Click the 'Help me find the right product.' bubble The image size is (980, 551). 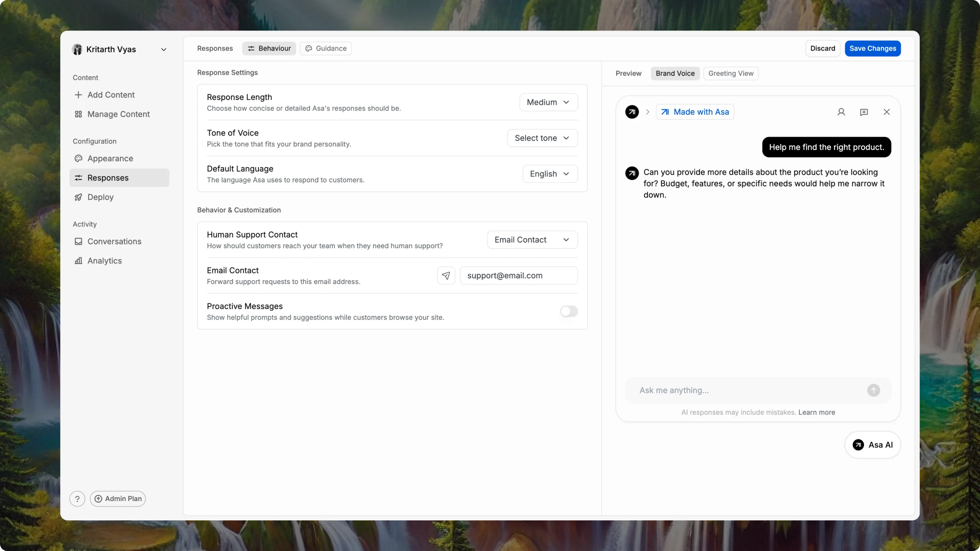[x=826, y=147]
